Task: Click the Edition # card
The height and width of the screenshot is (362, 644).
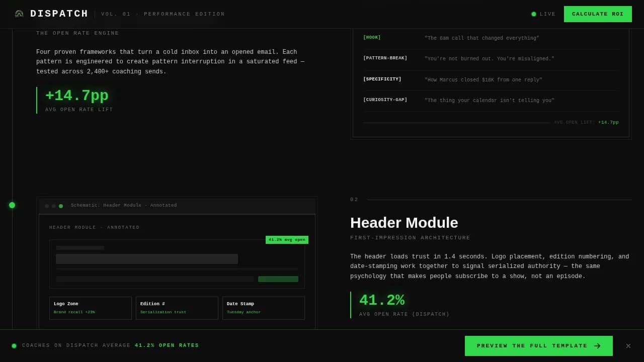Action: 177,308
